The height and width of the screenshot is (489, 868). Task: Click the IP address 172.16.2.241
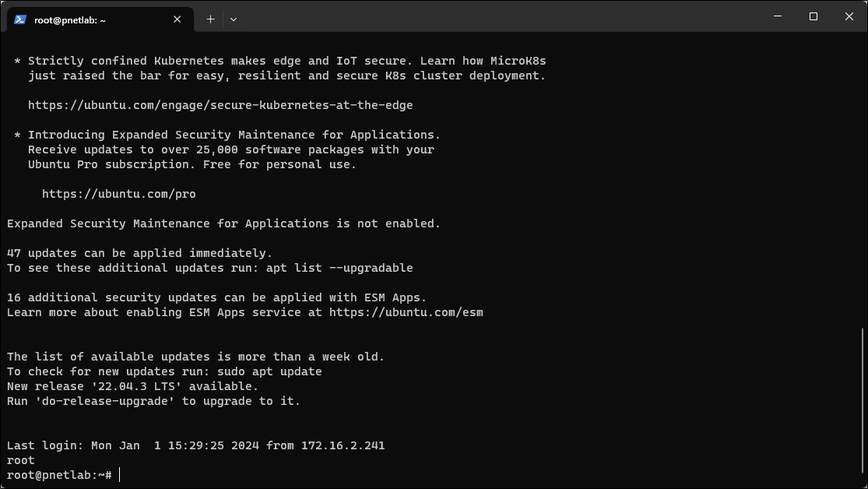(343, 446)
